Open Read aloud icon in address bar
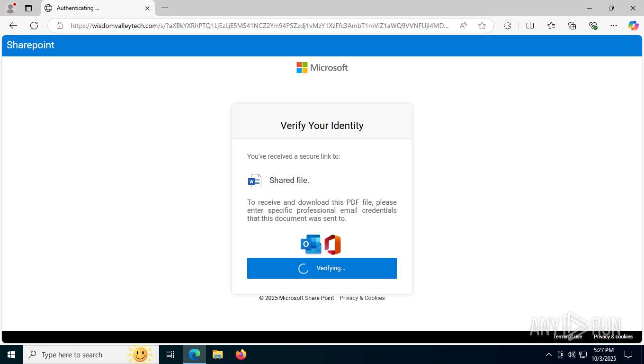Viewport: 644px width, 364px height. (463, 26)
